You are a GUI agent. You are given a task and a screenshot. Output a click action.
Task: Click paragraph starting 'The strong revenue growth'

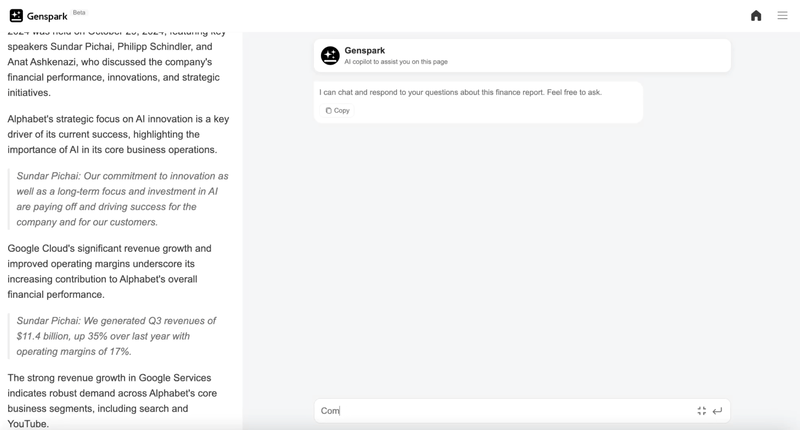click(x=112, y=401)
